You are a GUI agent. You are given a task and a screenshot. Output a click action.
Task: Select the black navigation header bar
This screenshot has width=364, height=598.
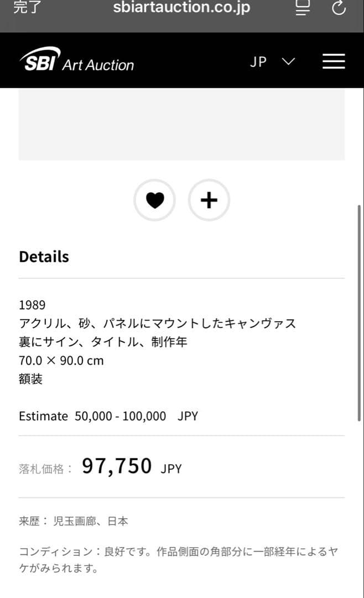(x=182, y=61)
